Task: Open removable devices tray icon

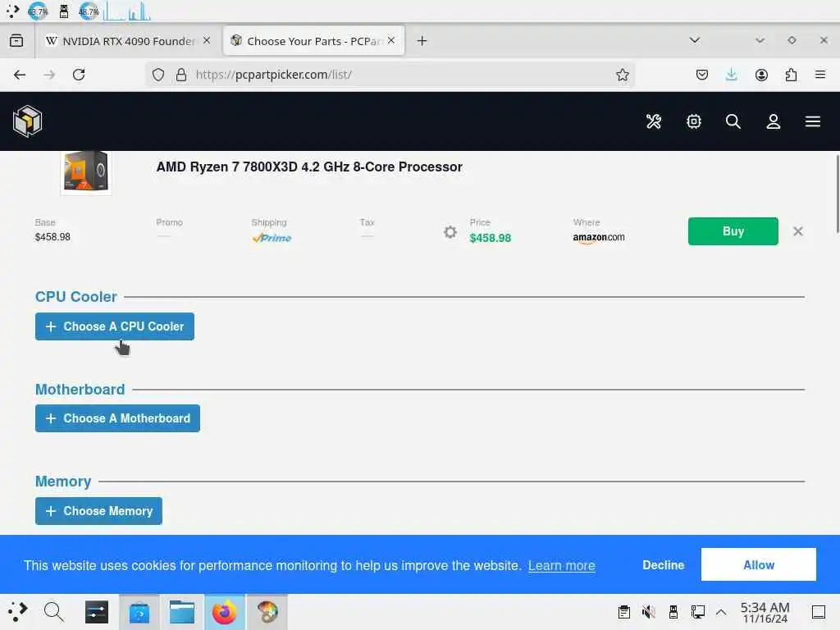Action: point(673,612)
